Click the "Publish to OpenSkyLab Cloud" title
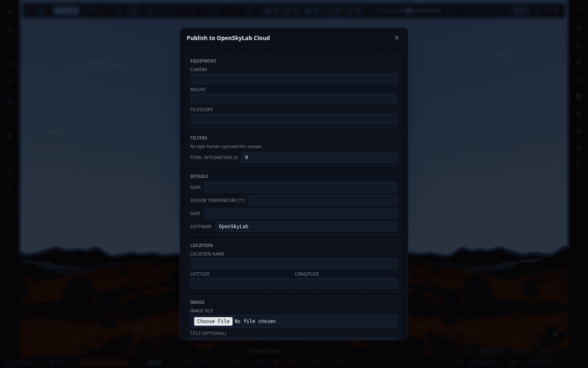Viewport: 588px width, 368px height. tap(228, 38)
